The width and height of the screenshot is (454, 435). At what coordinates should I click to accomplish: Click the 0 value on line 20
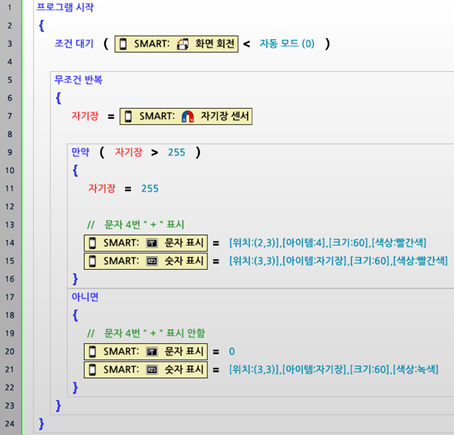point(232,351)
